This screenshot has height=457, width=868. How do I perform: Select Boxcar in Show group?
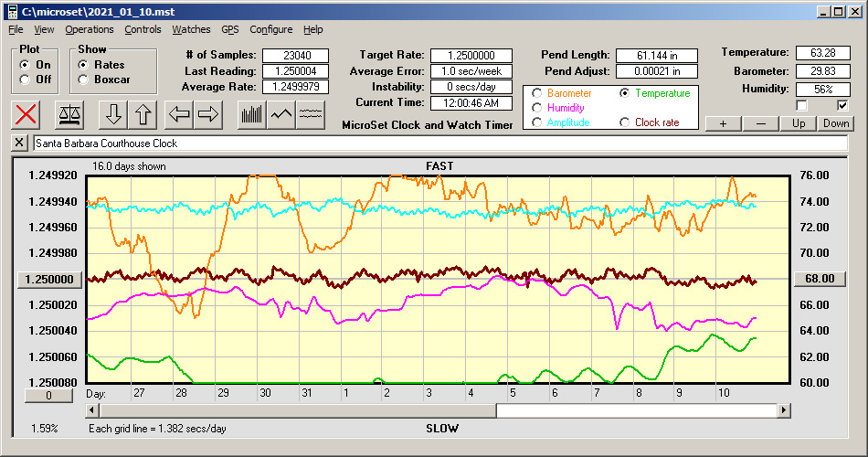[84, 80]
